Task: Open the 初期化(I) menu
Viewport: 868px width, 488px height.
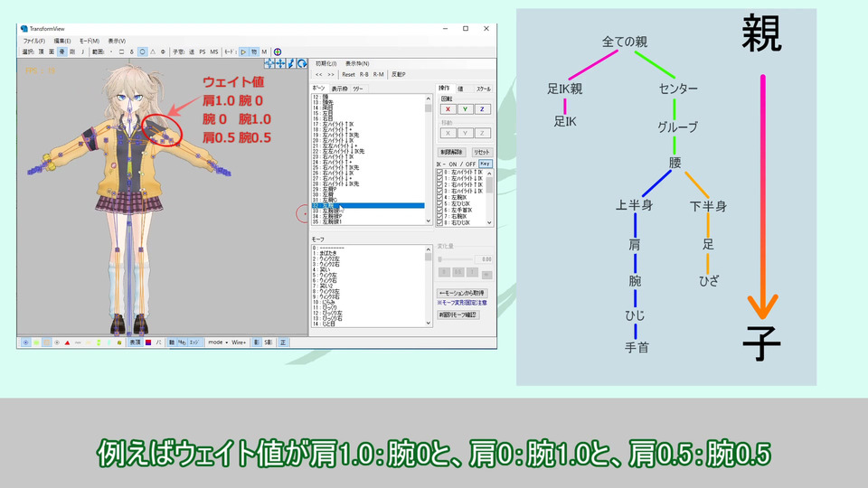Action: [326, 63]
